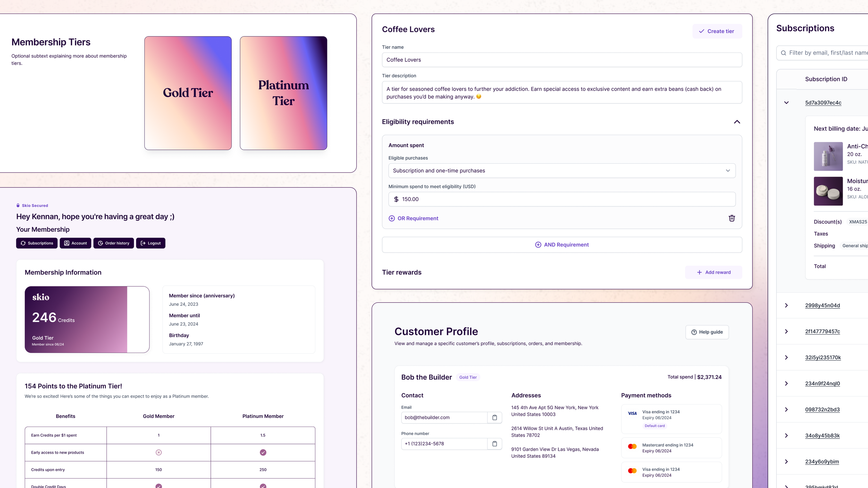Click the Visa logo on default card
Image resolution: width=868 pixels, height=488 pixels.
tap(632, 413)
